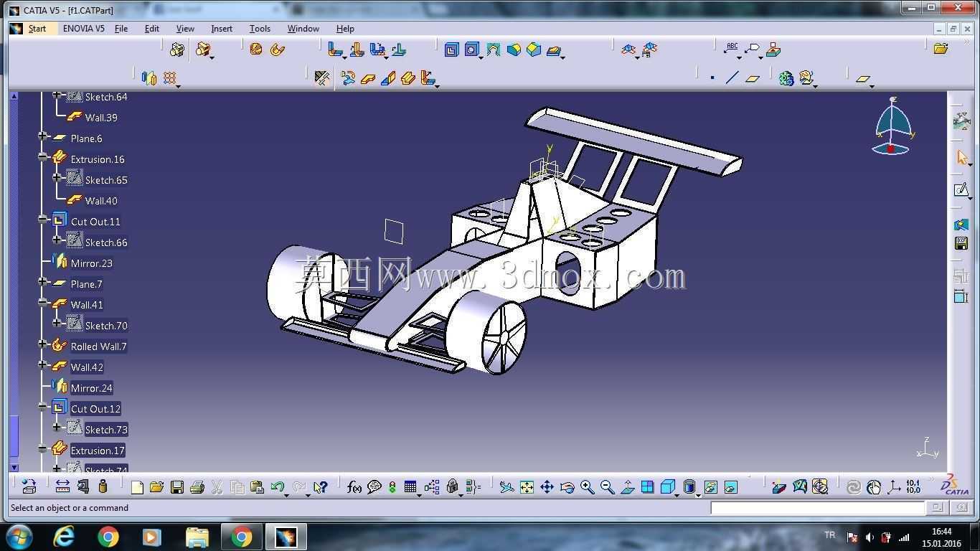Open the What's This help icon
Viewport: 980px width, 551px height.
320,487
